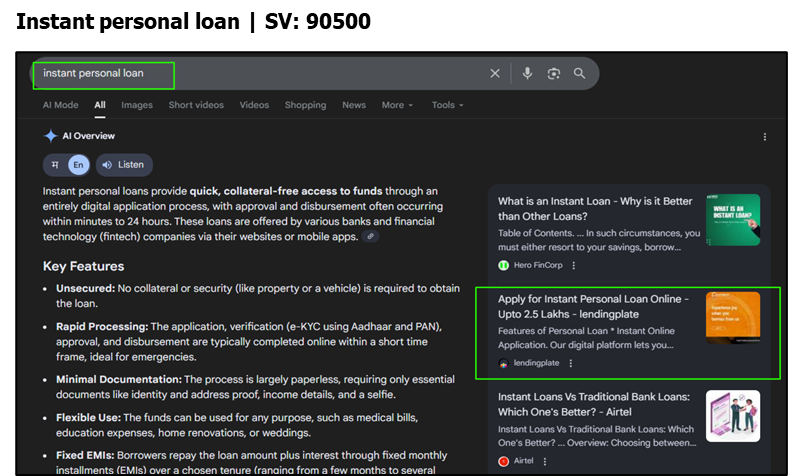Open AI Overview three-dot options menu
The image size is (788, 476).
point(765,137)
